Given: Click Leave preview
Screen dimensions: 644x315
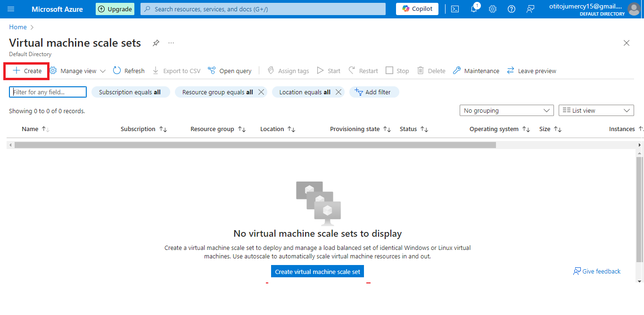Looking at the screenshot, I should pyautogui.click(x=531, y=71).
